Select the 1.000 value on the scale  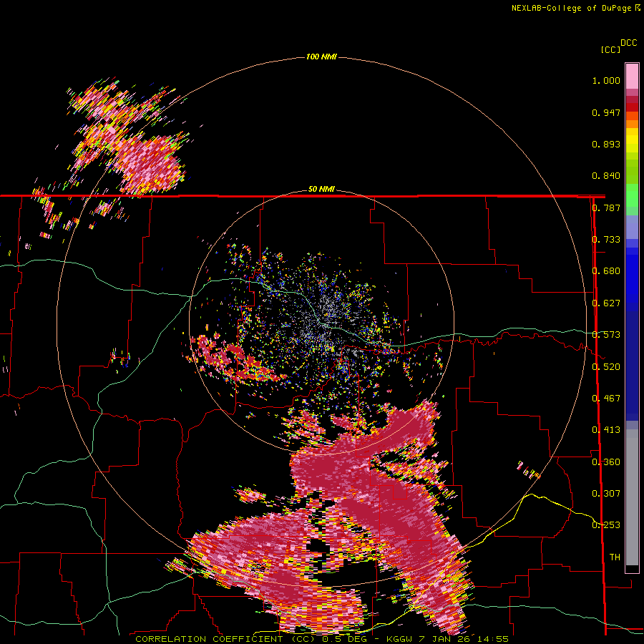606,80
